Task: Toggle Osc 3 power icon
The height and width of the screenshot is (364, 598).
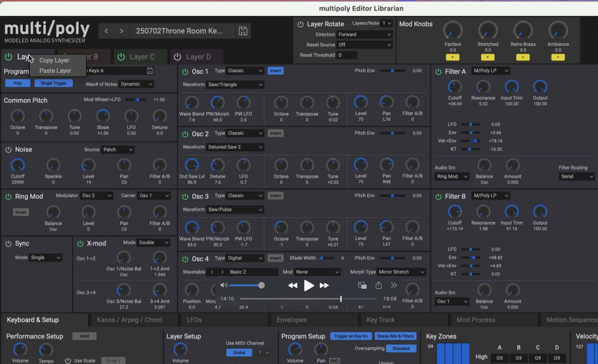Action: pyautogui.click(x=185, y=196)
